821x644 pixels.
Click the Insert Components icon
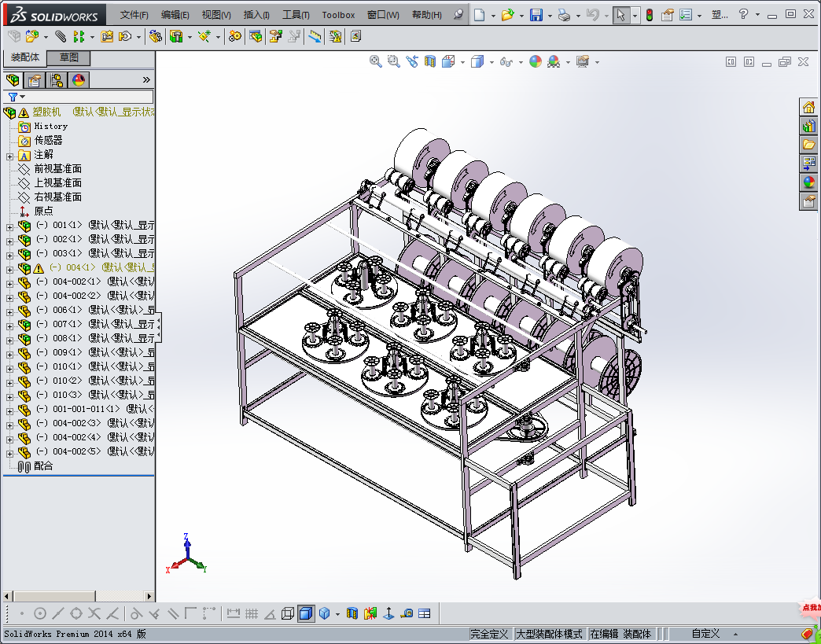tap(32, 36)
